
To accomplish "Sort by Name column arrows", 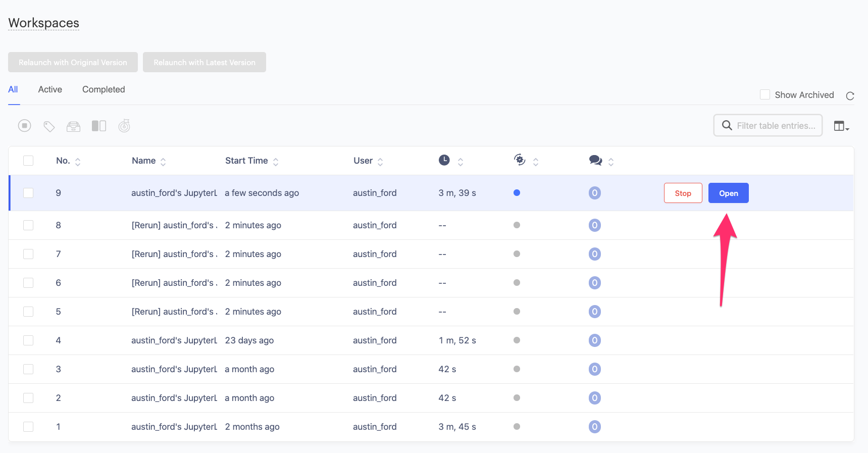I will 163,162.
